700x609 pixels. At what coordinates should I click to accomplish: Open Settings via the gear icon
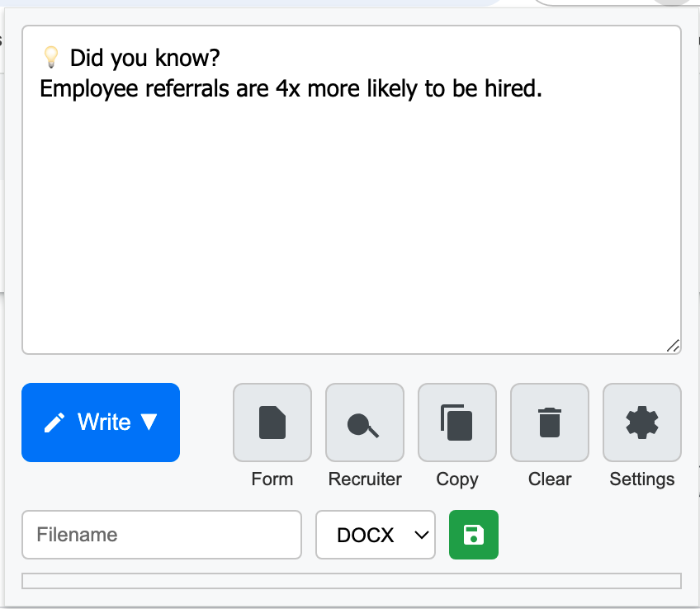pyautogui.click(x=641, y=423)
